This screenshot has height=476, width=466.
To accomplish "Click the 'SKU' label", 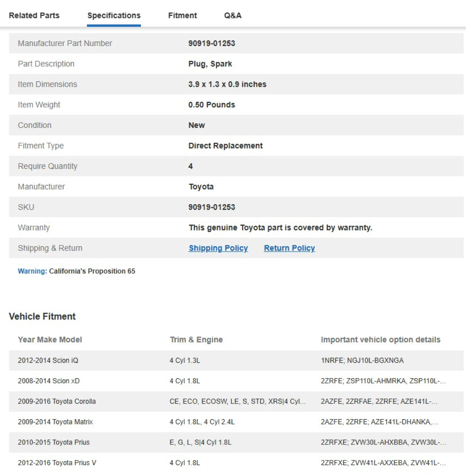I will pos(26,207).
